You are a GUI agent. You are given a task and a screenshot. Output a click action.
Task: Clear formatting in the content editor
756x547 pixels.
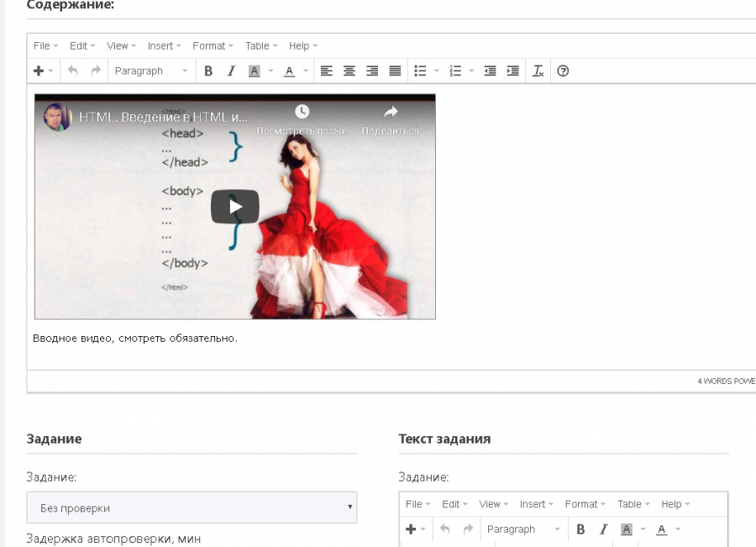(x=538, y=71)
